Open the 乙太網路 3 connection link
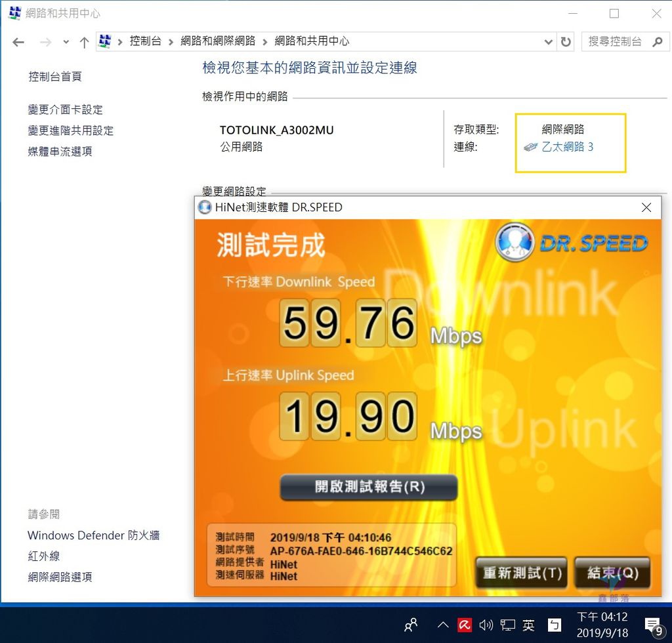The width and height of the screenshot is (672, 643). (568, 147)
